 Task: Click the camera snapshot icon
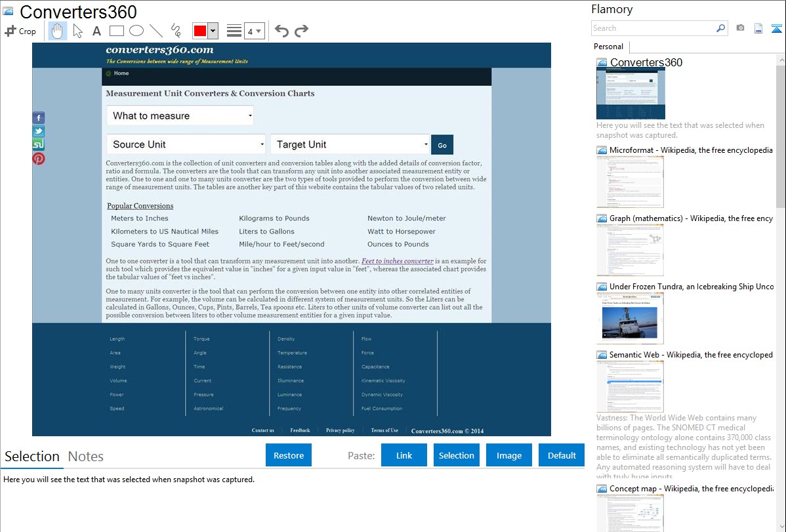tap(740, 28)
